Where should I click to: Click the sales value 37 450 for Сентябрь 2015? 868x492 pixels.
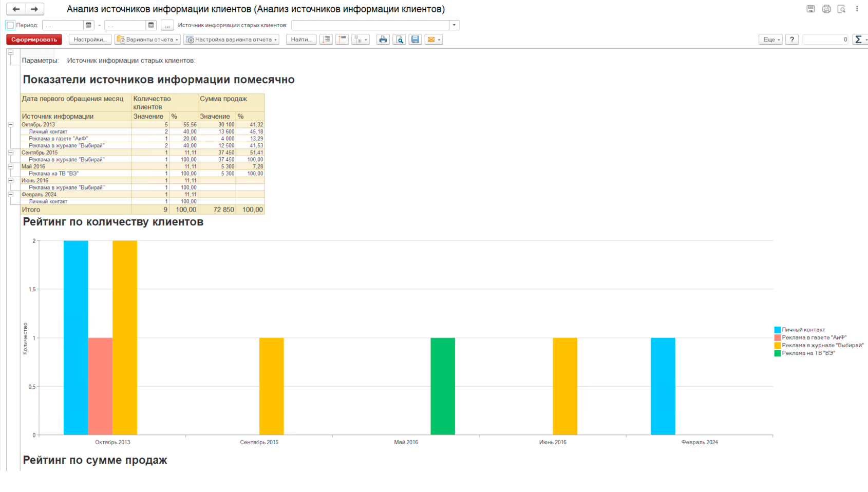click(x=217, y=153)
